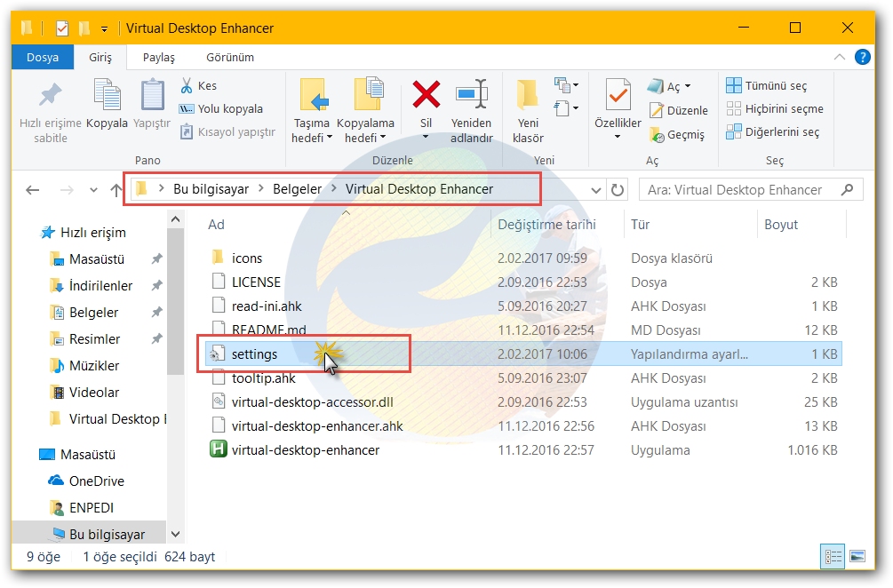Viewport: 893px width, 588px height.
Task: Click Belgeler in address breadcrumb
Action: tap(297, 189)
